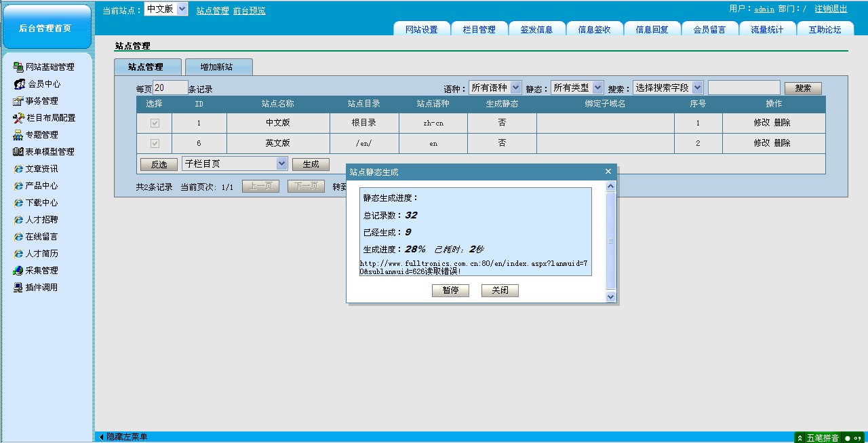The image size is (868, 443).
Task: Click the dialog's vertical scrollbar down arrow
Action: coord(610,296)
